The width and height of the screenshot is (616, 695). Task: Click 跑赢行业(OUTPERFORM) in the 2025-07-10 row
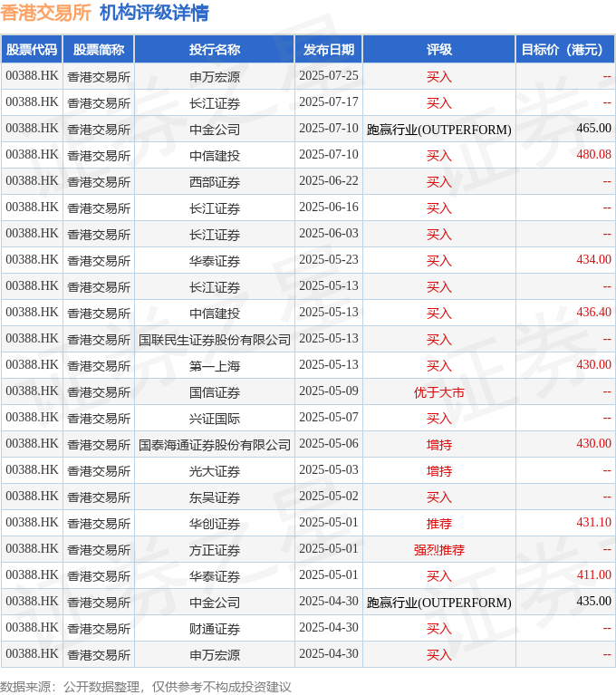click(x=439, y=130)
